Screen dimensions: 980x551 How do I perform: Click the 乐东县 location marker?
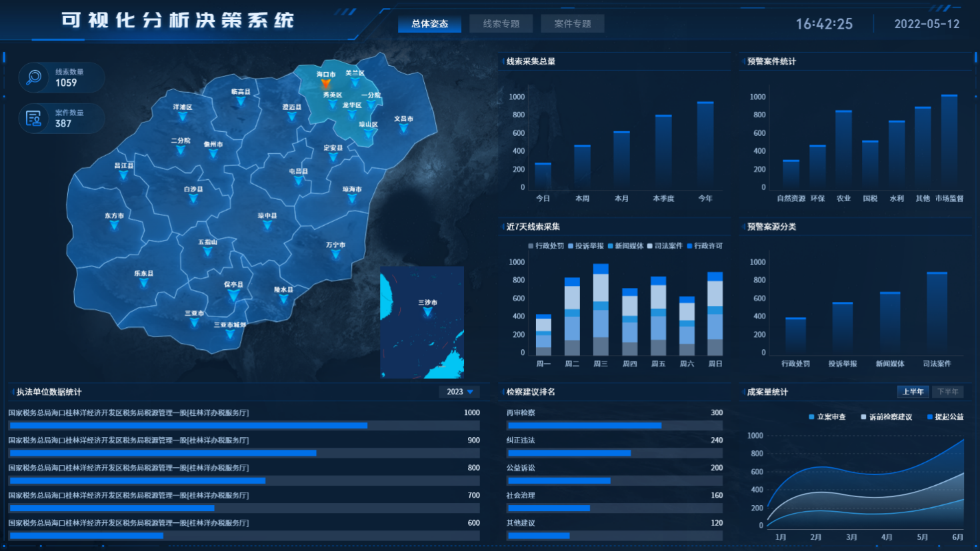143,282
